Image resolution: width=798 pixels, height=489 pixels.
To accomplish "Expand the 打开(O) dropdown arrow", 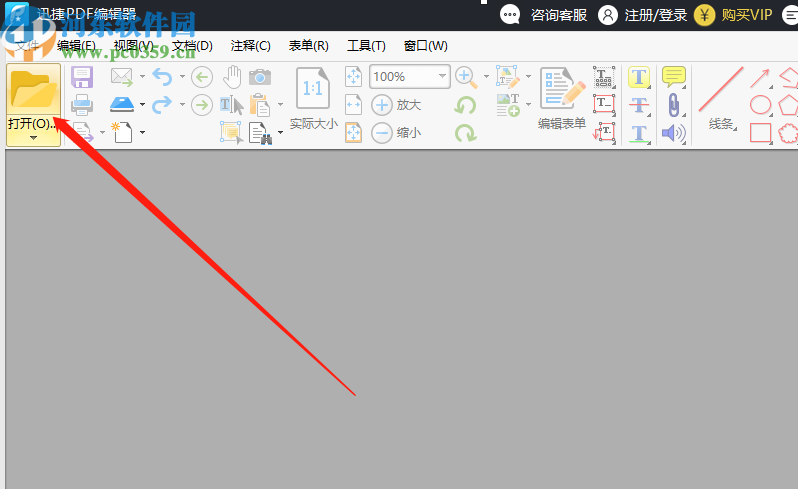I will [34, 138].
